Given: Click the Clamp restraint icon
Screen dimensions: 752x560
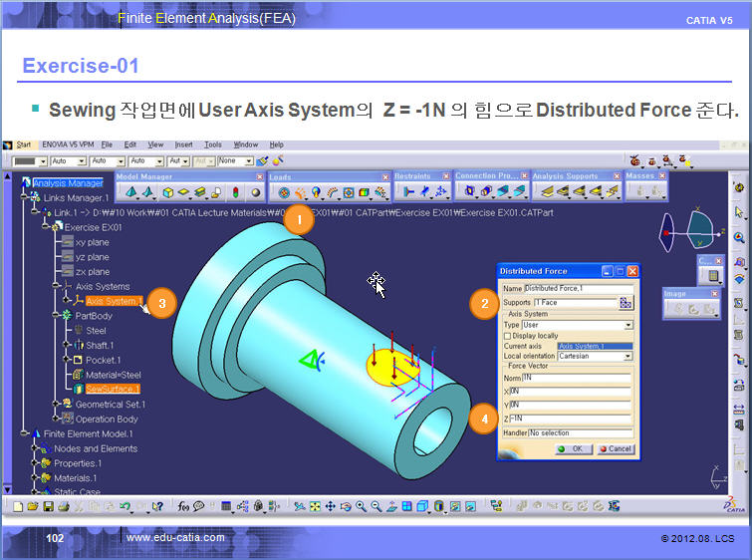Looking at the screenshot, I should point(408,192).
